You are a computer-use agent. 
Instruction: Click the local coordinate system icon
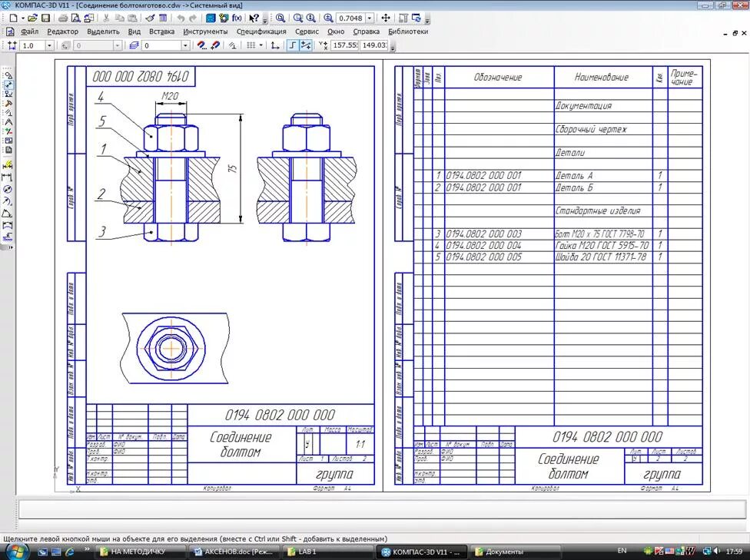274,45
